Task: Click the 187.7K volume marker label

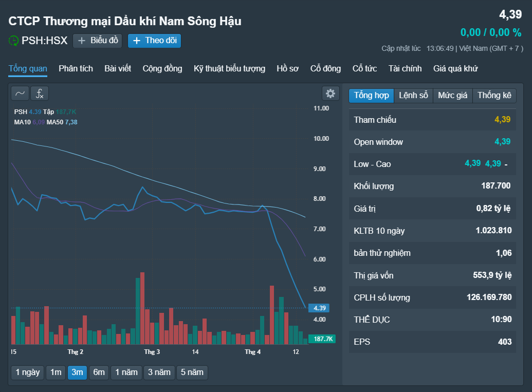Action: [x=322, y=339]
